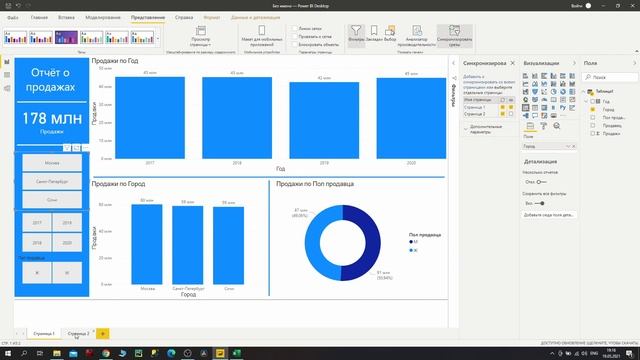Open Google Chrome from the taskbar
This screenshot has width=640, height=360.
tap(106, 353)
